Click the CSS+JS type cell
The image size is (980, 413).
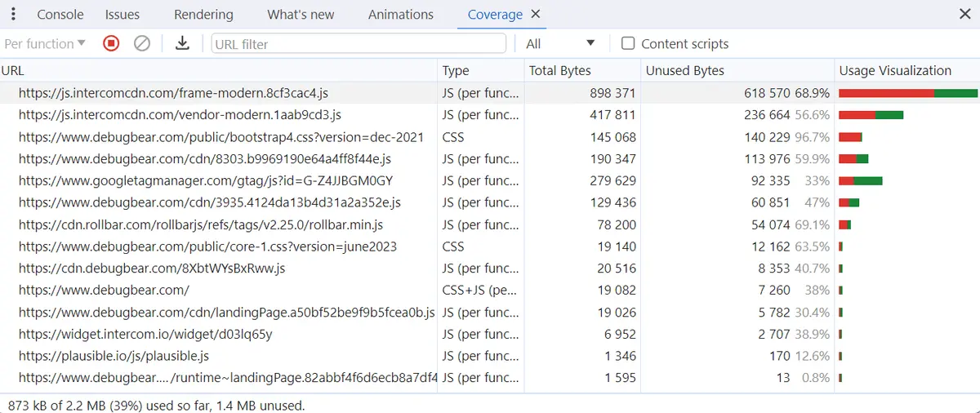pyautogui.click(x=480, y=290)
